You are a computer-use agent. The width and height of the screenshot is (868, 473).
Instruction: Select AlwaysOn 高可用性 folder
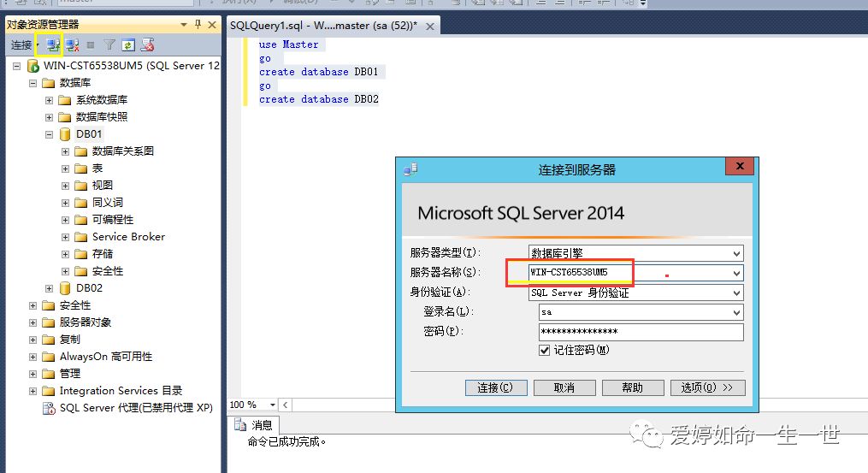click(106, 357)
